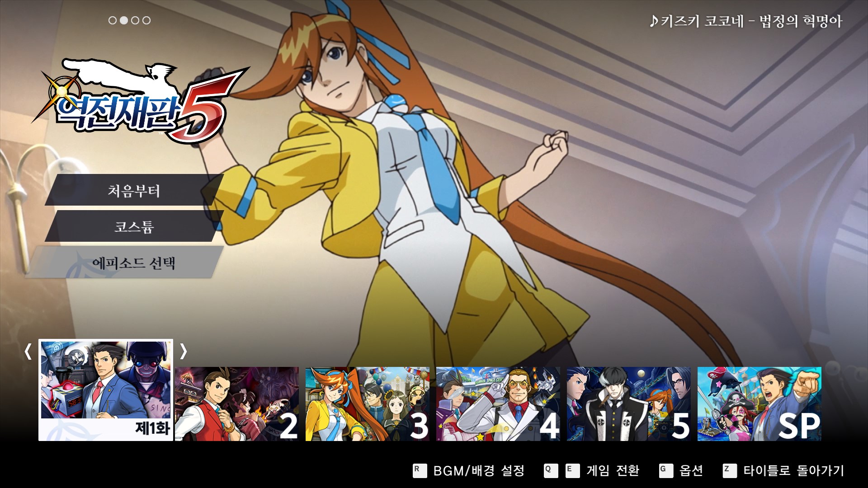
Task: Open the 코스튬 menu option
Action: [x=134, y=226]
